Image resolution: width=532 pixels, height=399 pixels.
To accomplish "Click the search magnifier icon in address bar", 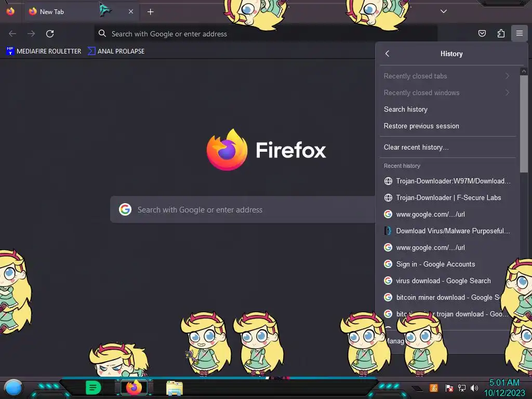I will [x=102, y=33].
